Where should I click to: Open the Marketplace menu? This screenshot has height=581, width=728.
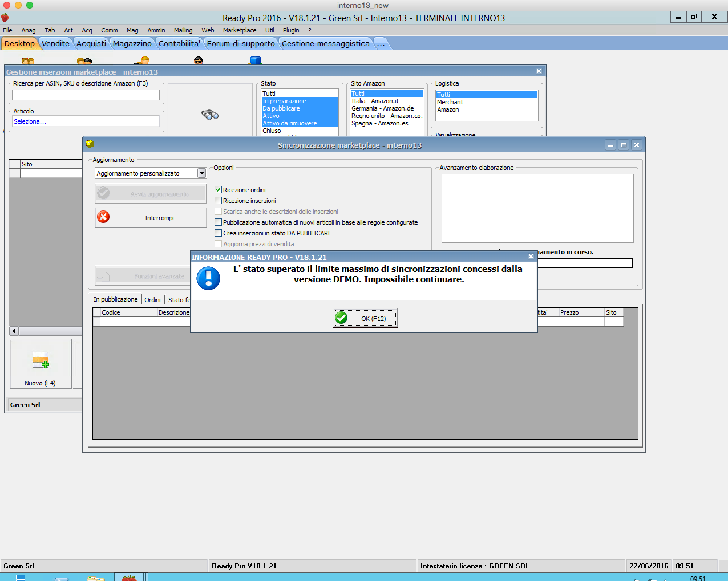(240, 30)
